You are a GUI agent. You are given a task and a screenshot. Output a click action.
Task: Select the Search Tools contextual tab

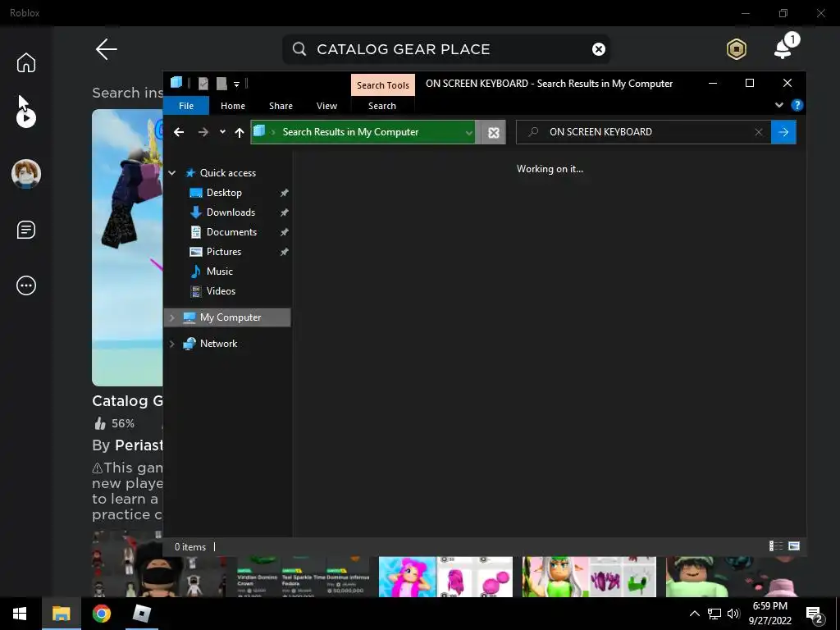point(382,85)
